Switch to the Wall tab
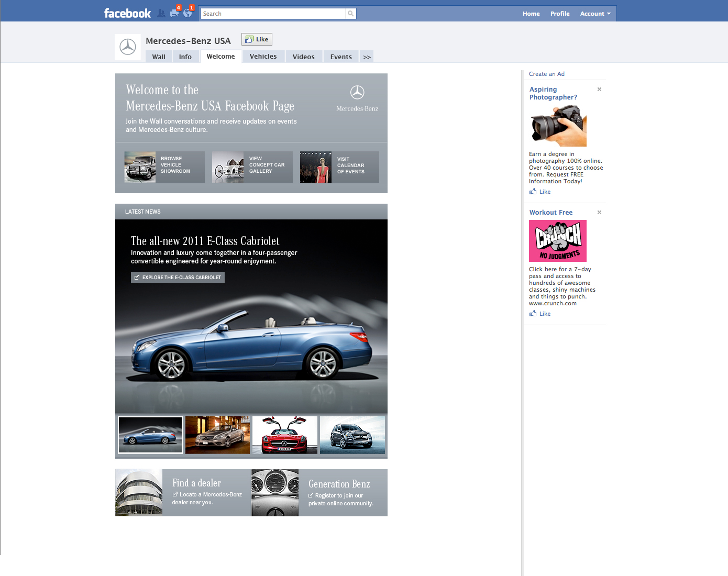This screenshot has height=576, width=728. pyautogui.click(x=159, y=57)
